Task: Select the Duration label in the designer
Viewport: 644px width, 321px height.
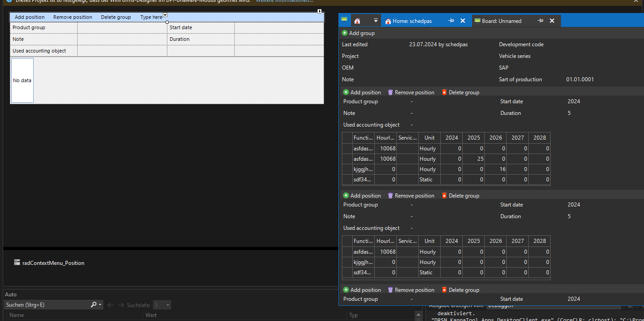Action: tap(180, 39)
